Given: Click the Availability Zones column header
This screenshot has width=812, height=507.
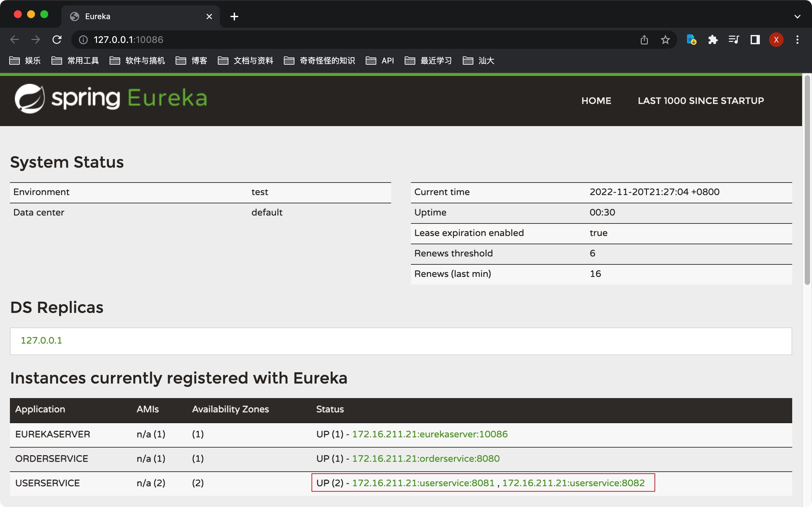Looking at the screenshot, I should 230,409.
